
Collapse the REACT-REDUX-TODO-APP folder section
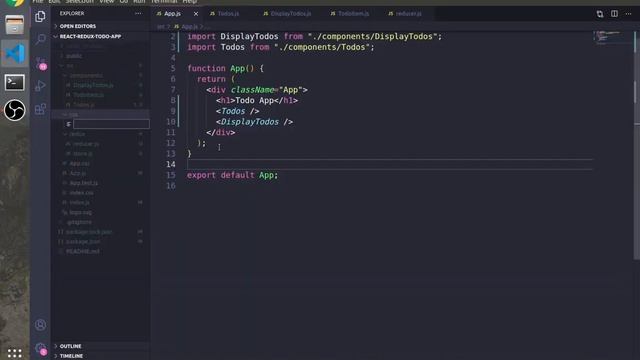click(90, 36)
